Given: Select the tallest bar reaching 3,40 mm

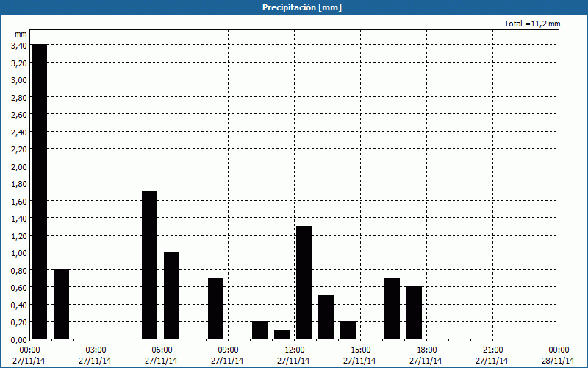Looking at the screenshot, I should click(x=40, y=191).
